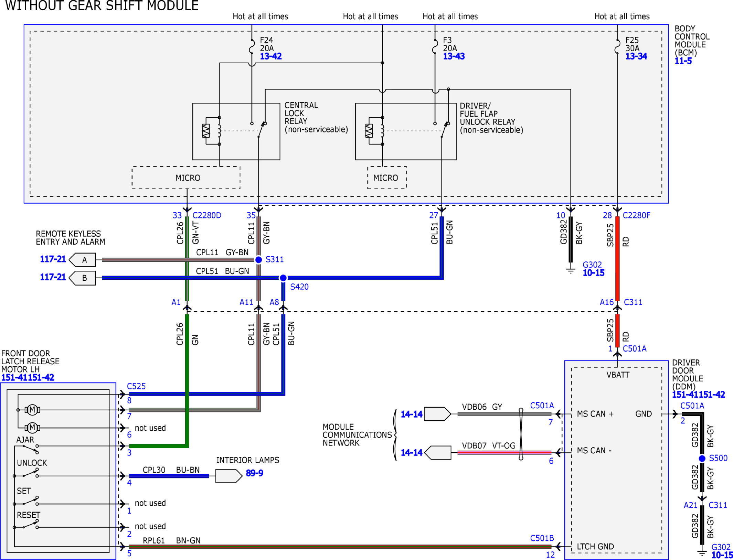This screenshot has width=733, height=560.
Task: Open the 13-42 fuse F24 reference link
Action: pyautogui.click(x=270, y=56)
